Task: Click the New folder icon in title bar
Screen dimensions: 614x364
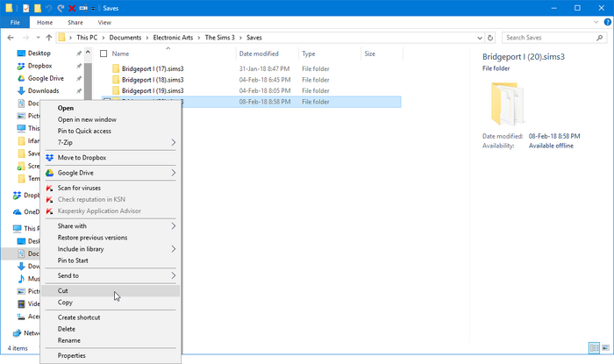Action: tap(38, 8)
